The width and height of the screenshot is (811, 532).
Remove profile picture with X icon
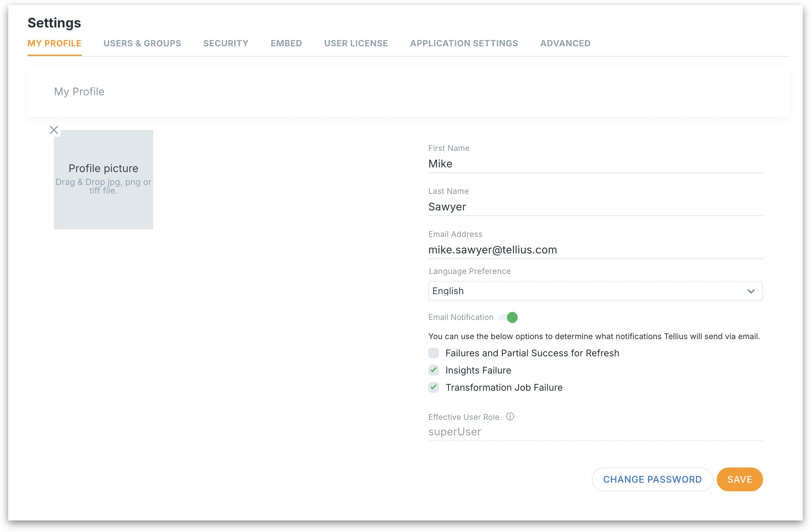point(54,130)
